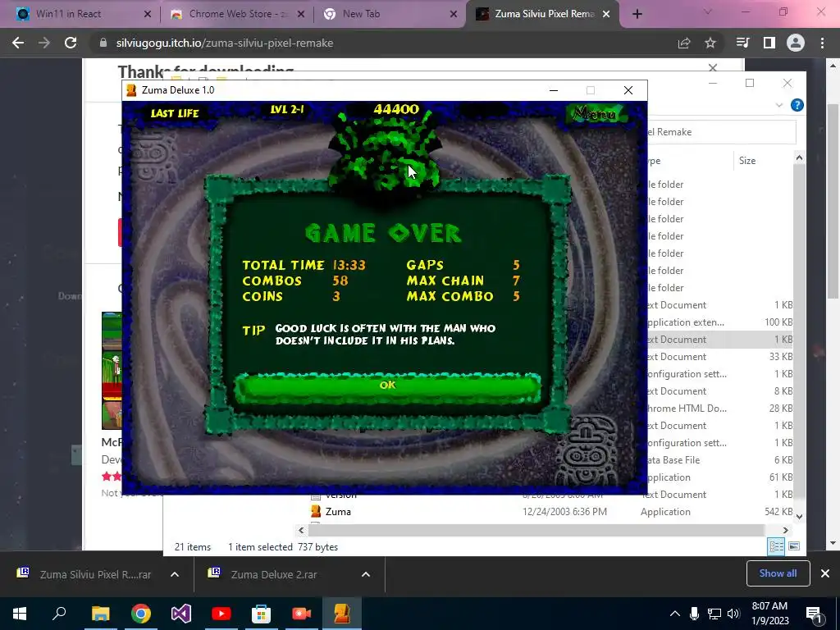The image size is (840, 630).
Task: Click File Explorer vertical scrollbar up arrow
Action: click(799, 157)
